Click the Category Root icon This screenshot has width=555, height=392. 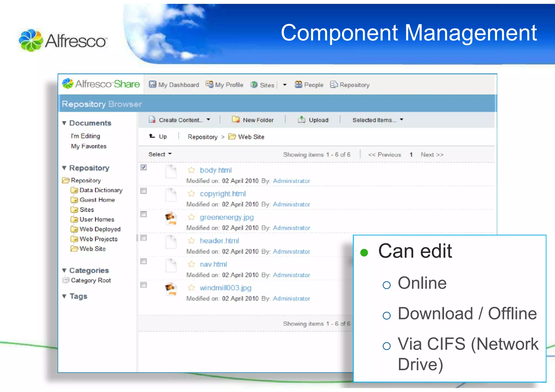66,280
